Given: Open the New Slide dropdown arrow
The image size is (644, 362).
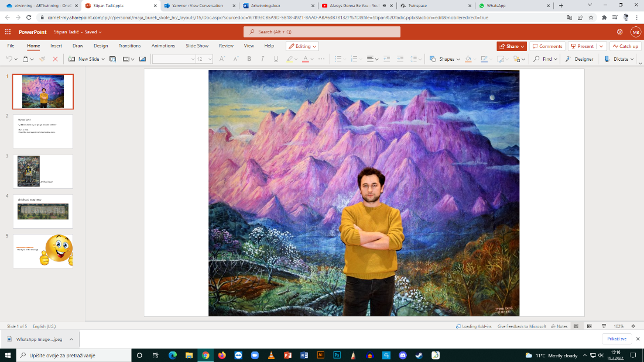Looking at the screenshot, I should pyautogui.click(x=103, y=59).
